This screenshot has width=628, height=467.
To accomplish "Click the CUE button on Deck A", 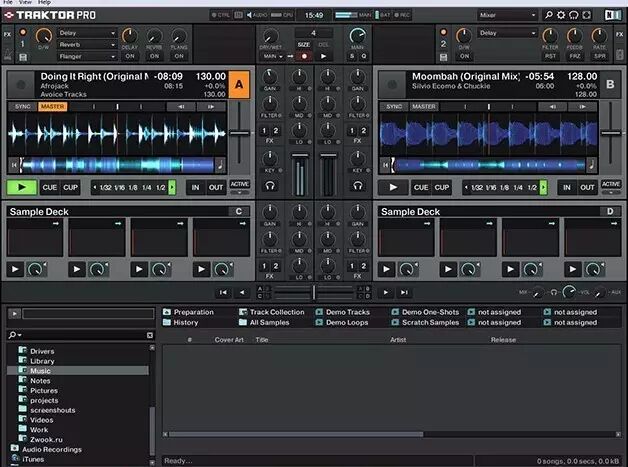I will click(x=50, y=187).
